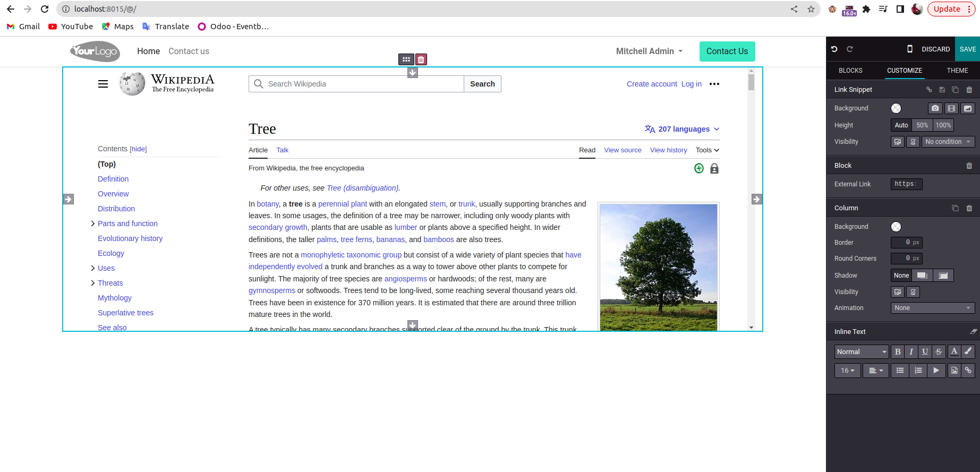Open Wikipedia's three-dot personal tools menu
Viewport: 980px width, 472px height.
[x=714, y=84]
